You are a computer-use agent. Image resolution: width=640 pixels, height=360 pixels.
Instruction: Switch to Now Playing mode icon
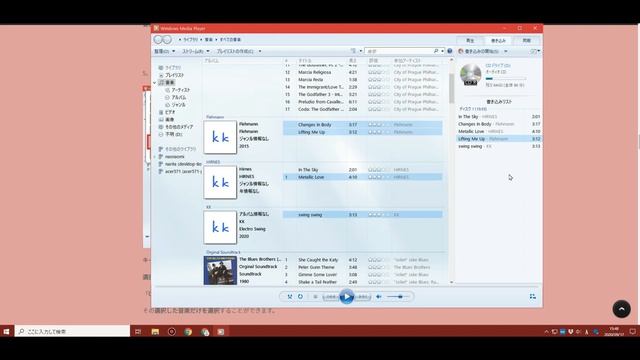pyautogui.click(x=533, y=297)
